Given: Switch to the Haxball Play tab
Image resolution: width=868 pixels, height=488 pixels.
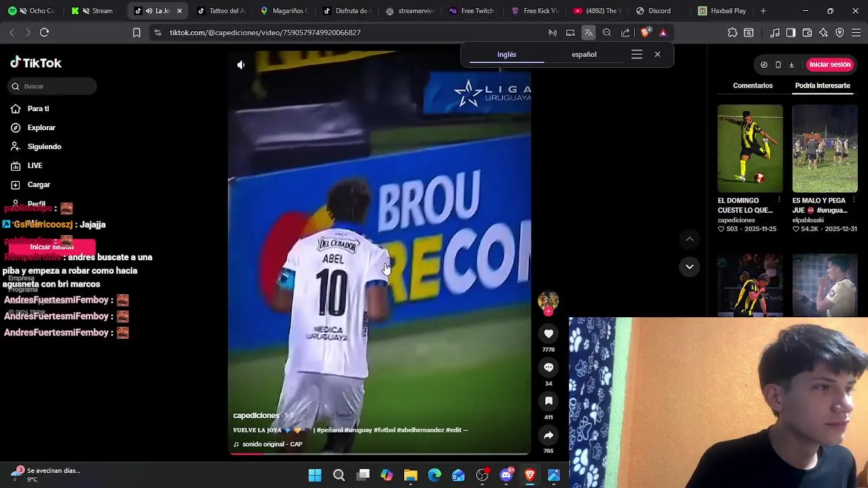Looking at the screenshot, I should pyautogui.click(x=722, y=11).
